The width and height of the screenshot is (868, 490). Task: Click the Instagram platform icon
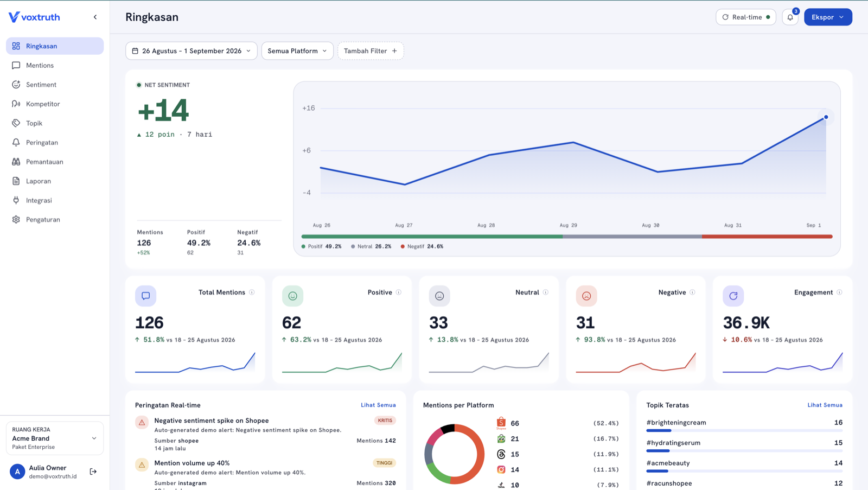501,469
